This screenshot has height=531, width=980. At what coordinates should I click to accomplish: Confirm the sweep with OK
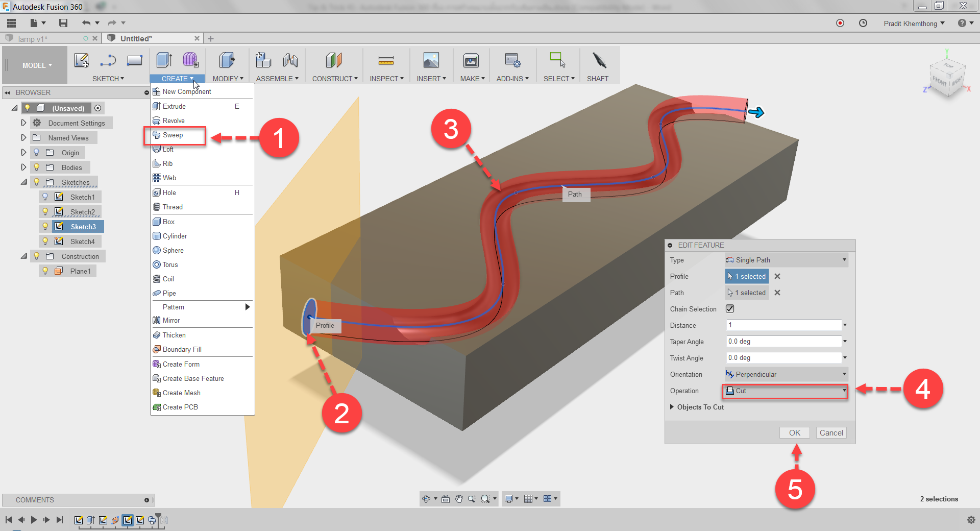pyautogui.click(x=794, y=432)
